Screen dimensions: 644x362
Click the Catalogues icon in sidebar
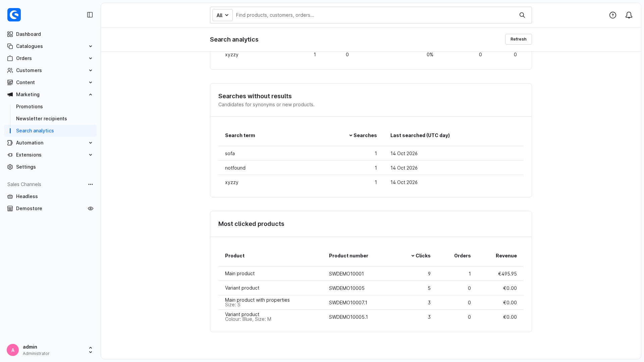click(10, 46)
